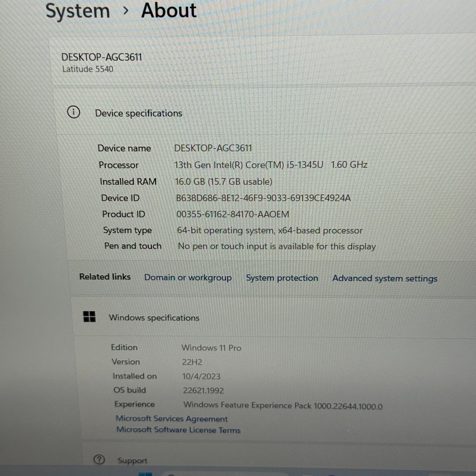Open Microsoft Software License Terms link
The height and width of the screenshot is (476, 476).
[178, 430]
